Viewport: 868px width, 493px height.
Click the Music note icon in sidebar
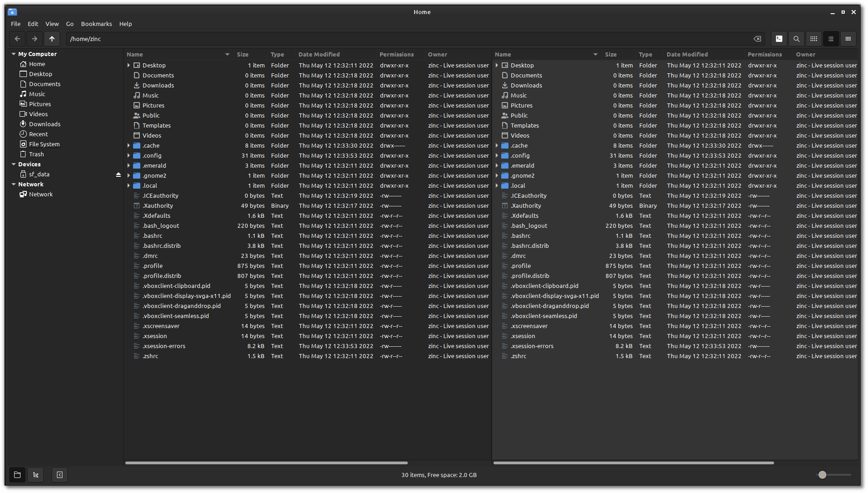(x=23, y=94)
